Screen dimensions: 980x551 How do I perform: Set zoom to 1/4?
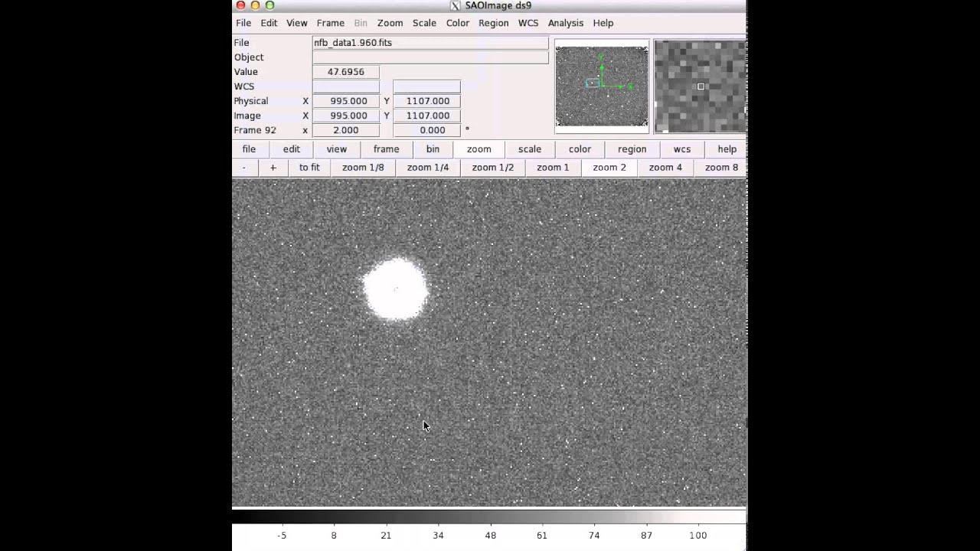pos(428,168)
